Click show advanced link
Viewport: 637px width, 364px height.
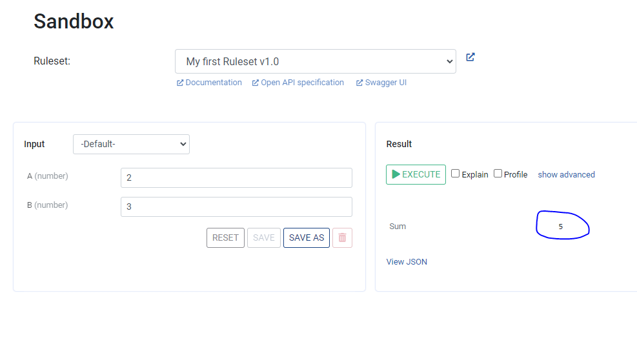[566, 174]
